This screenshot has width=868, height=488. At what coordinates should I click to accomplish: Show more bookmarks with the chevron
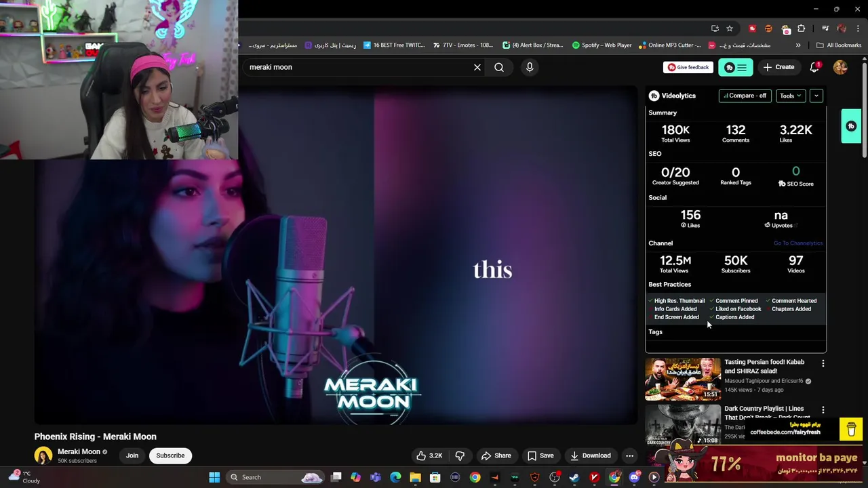pos(798,45)
